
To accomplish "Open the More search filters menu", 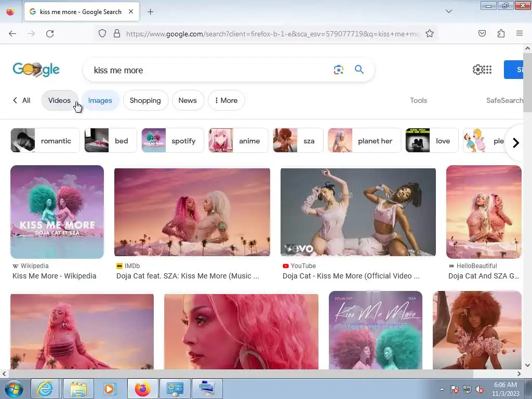I will click(227, 100).
